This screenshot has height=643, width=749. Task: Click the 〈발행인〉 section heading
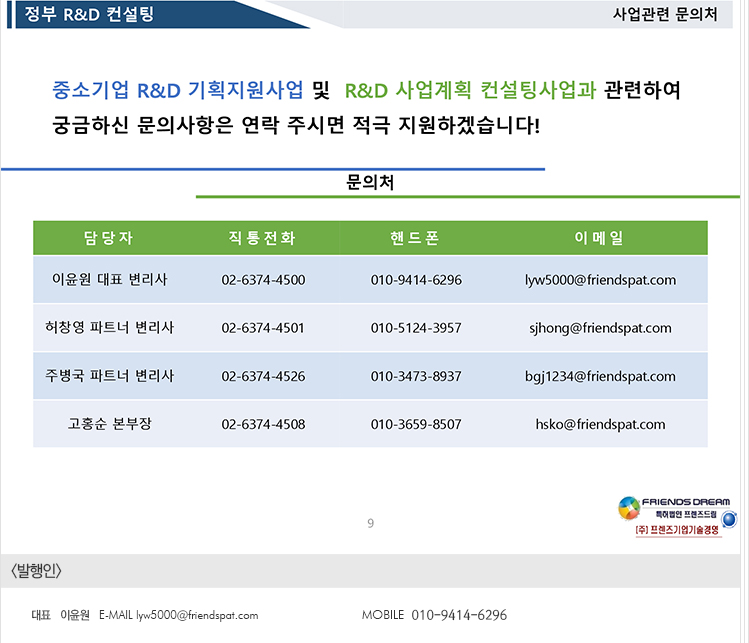pyautogui.click(x=36, y=571)
